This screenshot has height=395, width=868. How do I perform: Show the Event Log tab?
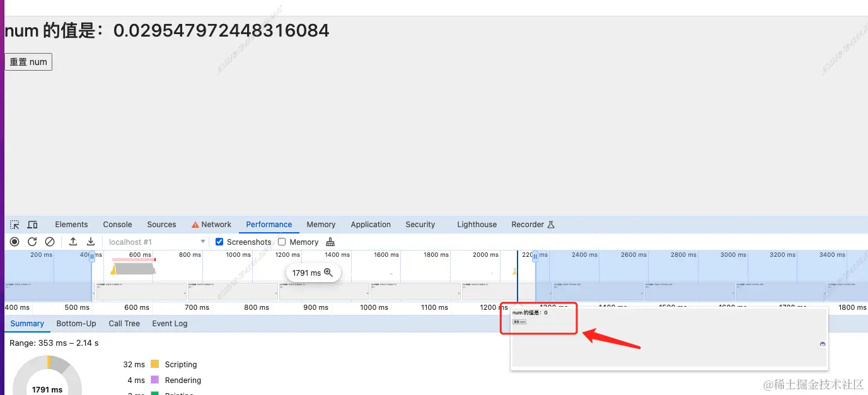[170, 324]
